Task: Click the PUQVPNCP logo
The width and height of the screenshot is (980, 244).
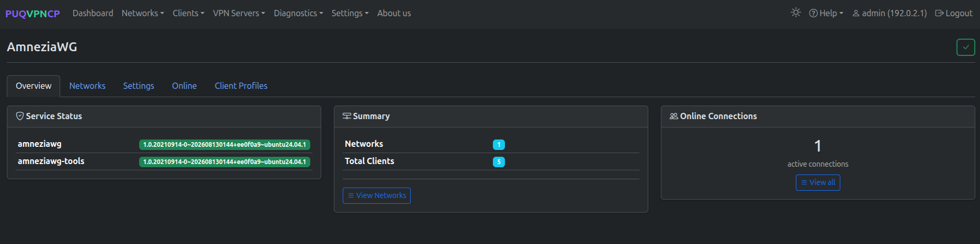Action: pyautogui.click(x=32, y=14)
